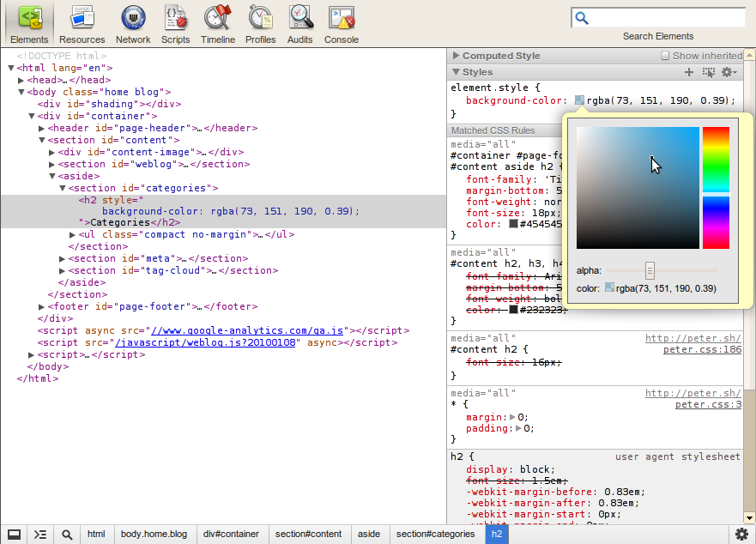Click the #454545 color swatch
Image resolution: width=756 pixels, height=544 pixels.
coord(513,224)
